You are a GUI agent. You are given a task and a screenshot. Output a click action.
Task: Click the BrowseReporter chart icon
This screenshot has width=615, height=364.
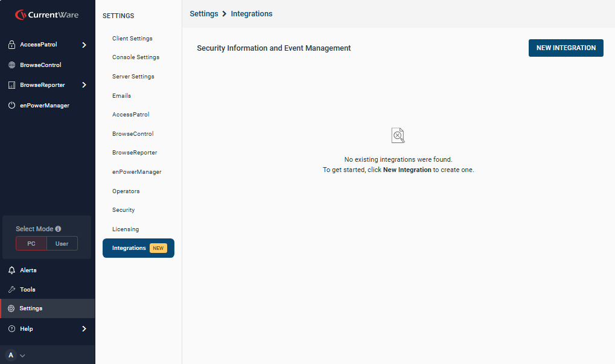pos(11,85)
